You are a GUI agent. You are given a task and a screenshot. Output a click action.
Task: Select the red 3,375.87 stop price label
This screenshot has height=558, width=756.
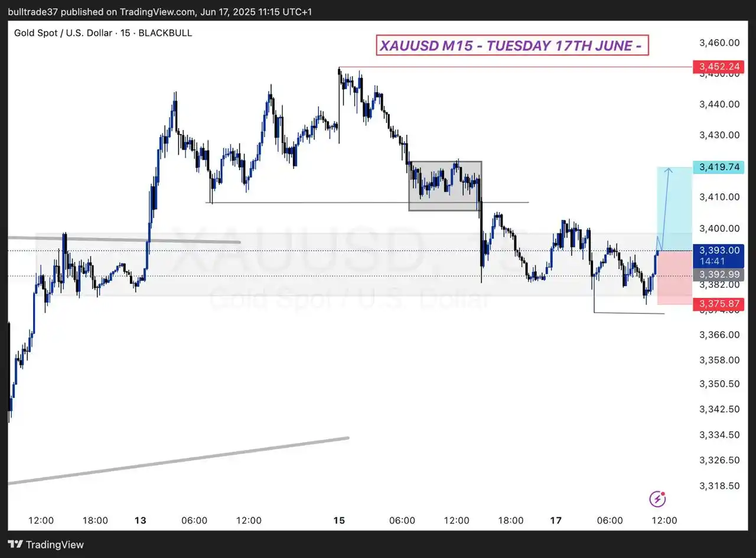click(719, 304)
